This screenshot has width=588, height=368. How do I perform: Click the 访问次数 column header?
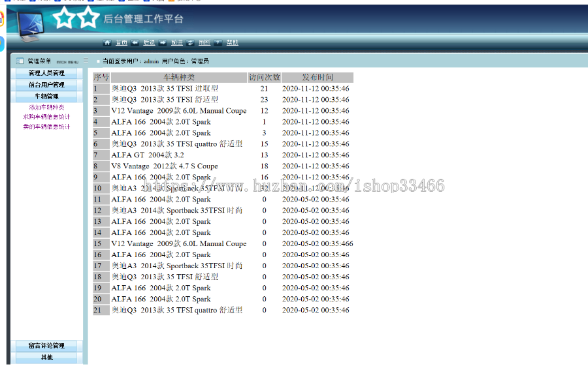tap(265, 78)
